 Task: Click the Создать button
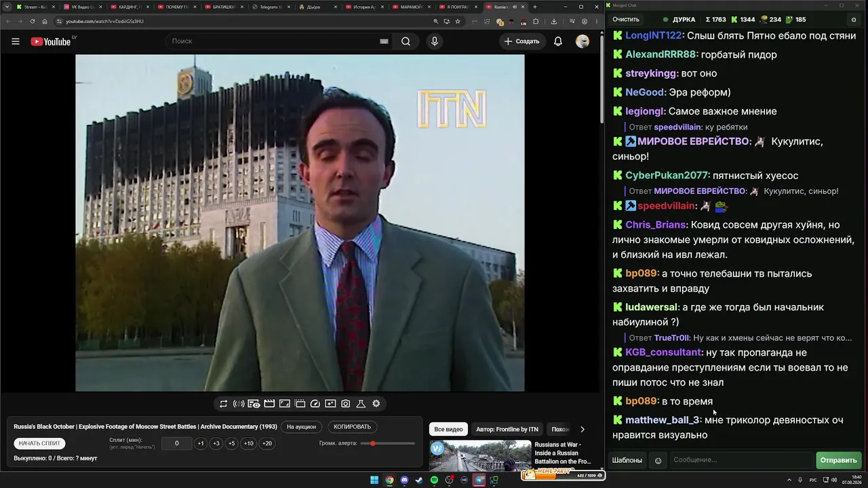coord(521,41)
